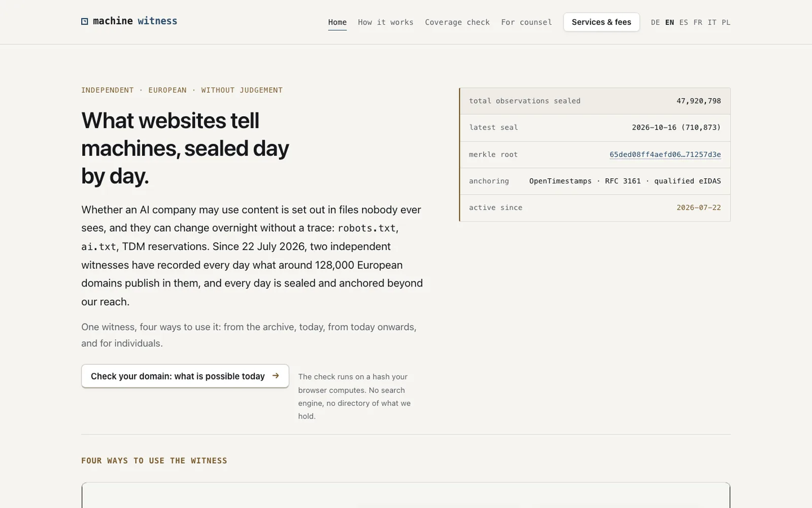Navigate to the For counsel page
Image resolution: width=812 pixels, height=508 pixels.
[x=526, y=22]
